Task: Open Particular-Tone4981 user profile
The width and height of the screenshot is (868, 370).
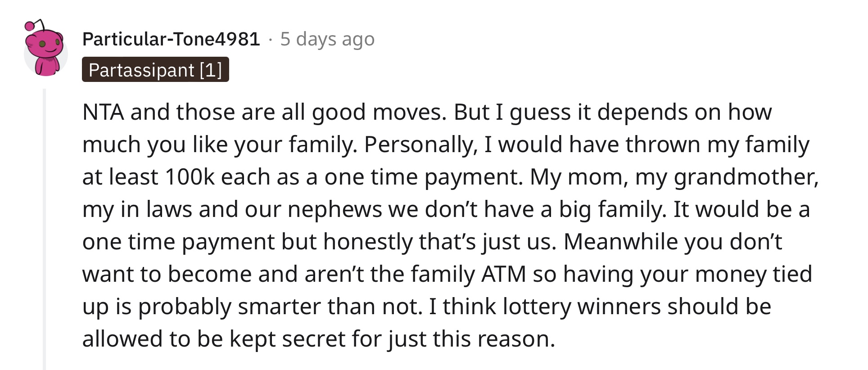Action: (x=171, y=39)
